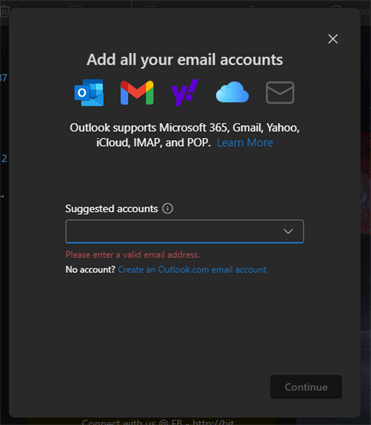Open the Learn More link
The image size is (371, 425).
245,143
